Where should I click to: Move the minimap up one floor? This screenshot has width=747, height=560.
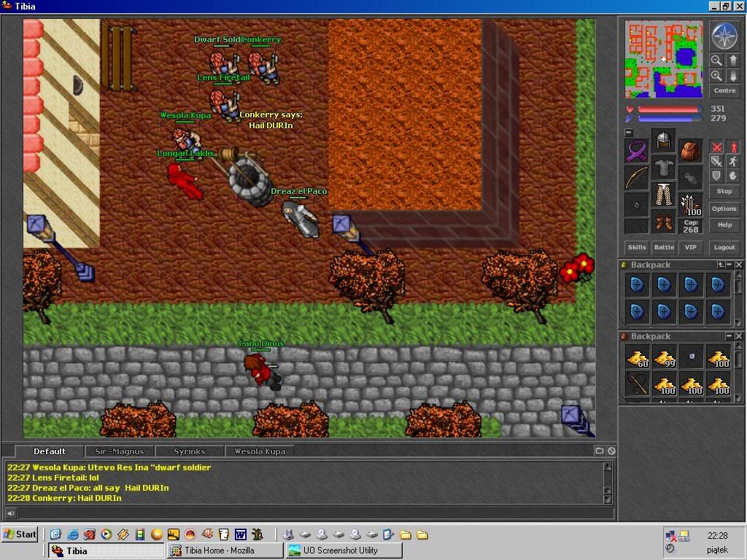pos(732,61)
